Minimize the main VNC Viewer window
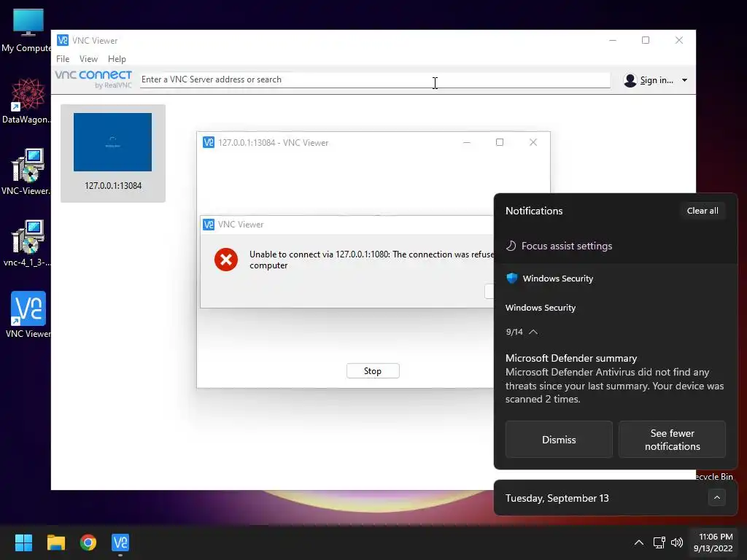 coord(613,41)
